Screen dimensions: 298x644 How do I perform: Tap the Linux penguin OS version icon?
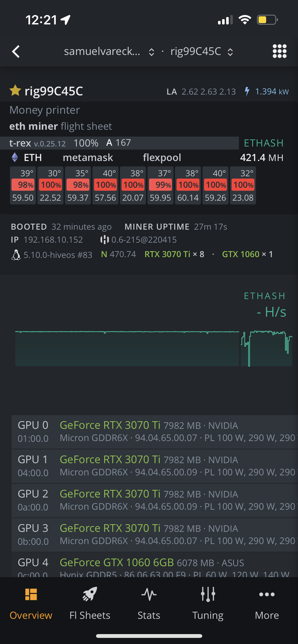click(16, 254)
